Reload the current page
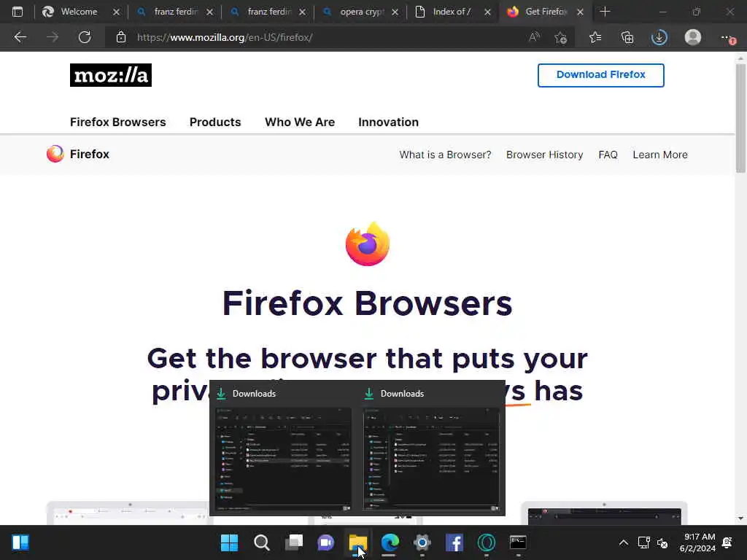The image size is (747, 560). point(85,37)
